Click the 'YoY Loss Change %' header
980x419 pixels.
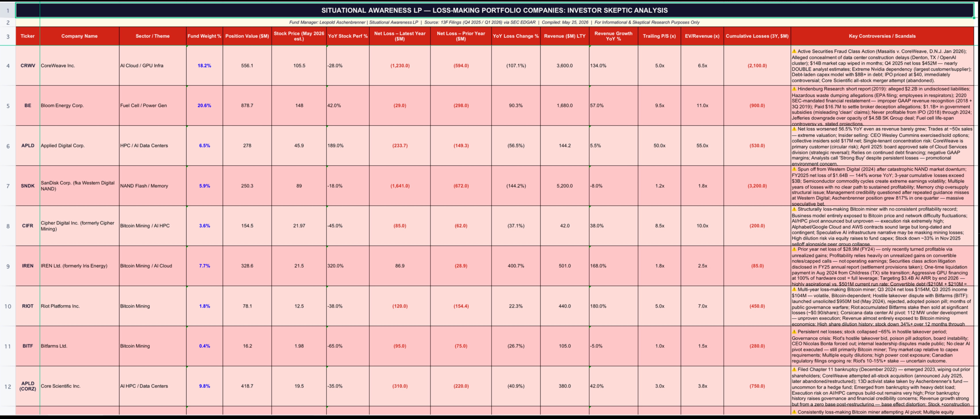[x=516, y=36]
